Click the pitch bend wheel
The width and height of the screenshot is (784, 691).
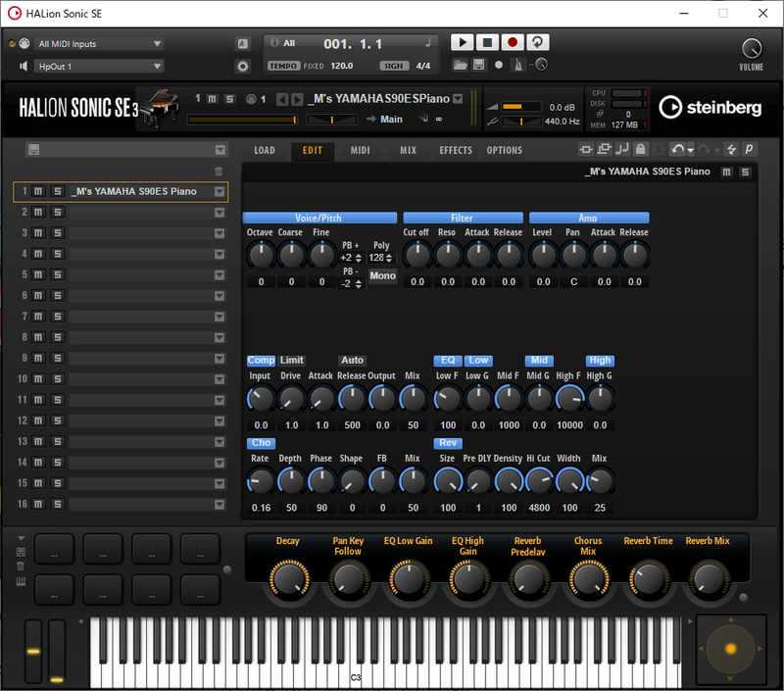pos(33,651)
